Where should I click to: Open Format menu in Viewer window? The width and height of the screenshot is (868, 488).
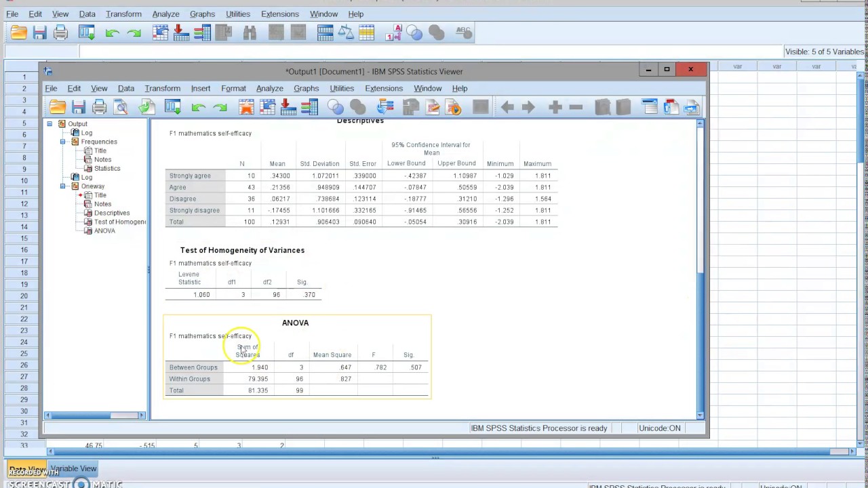233,88
